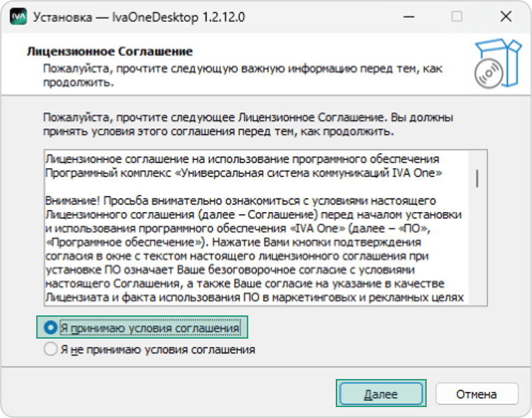Click the license text scrollbar thumb
Viewport: 532px width, 418px height.
coord(477,179)
